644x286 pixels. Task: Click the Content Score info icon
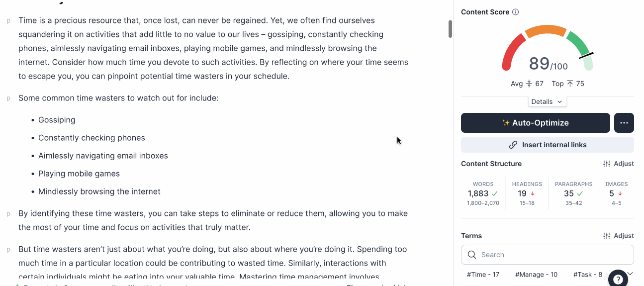(515, 12)
